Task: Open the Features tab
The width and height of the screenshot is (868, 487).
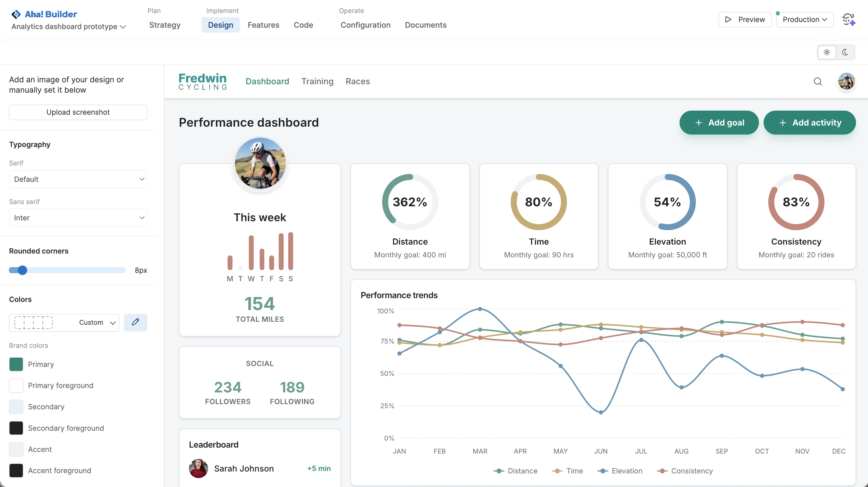Action: pyautogui.click(x=263, y=25)
